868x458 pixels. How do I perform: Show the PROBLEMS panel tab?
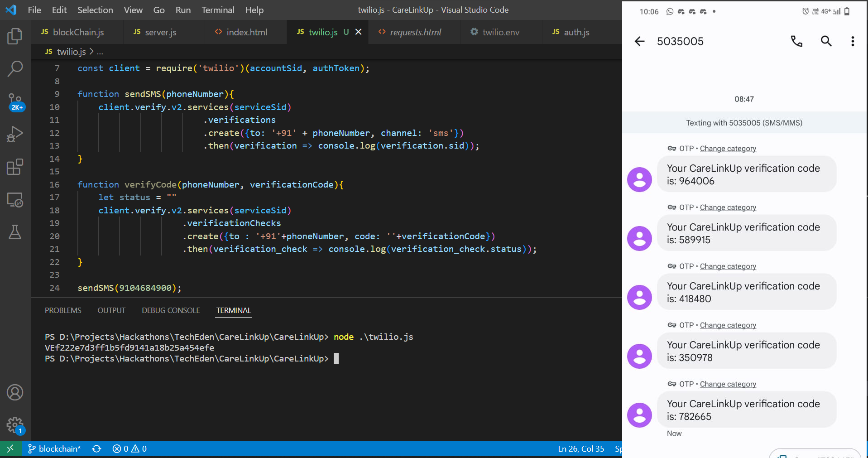[63, 310]
